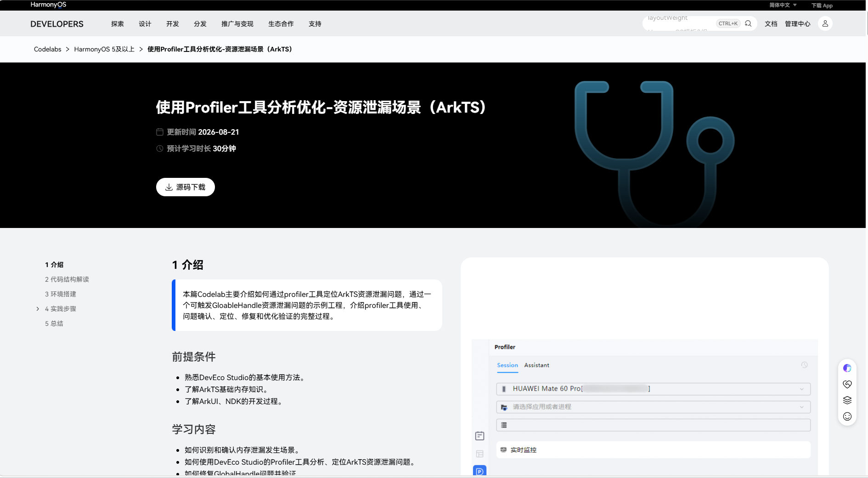Open the 设计 menu
Screen dimensions: 868x478
point(145,24)
